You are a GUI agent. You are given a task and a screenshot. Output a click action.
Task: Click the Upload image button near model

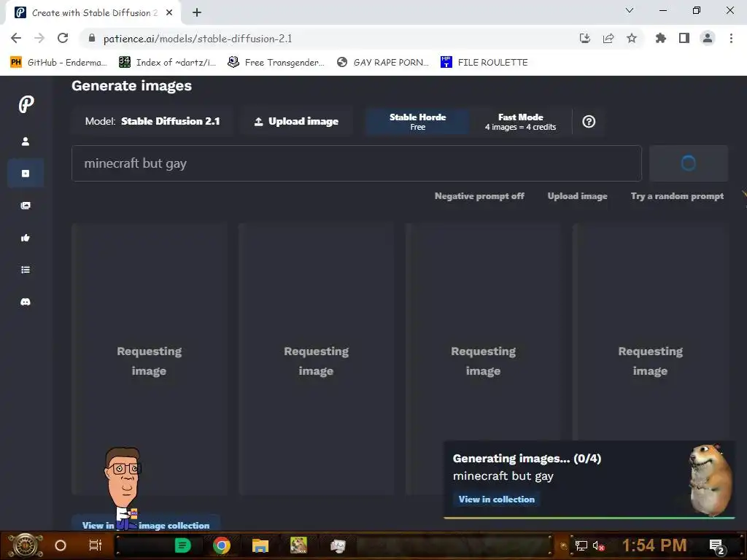click(x=296, y=122)
